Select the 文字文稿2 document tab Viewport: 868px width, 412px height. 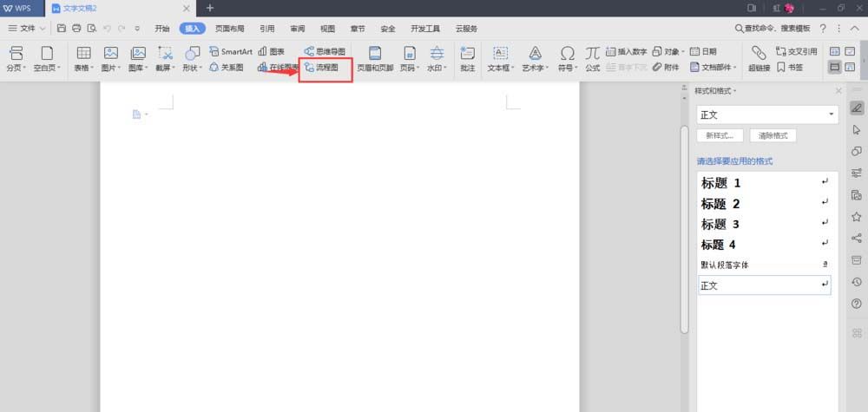(120, 9)
